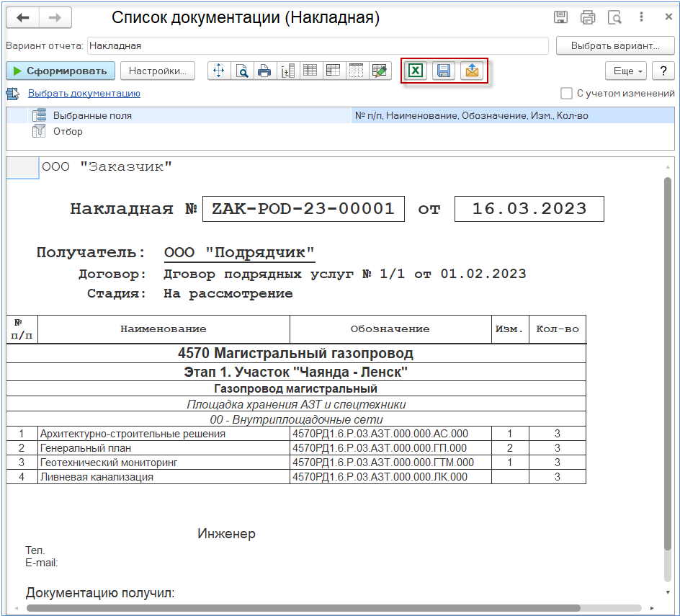Click the Кол-во column header
680x616 pixels.
pos(558,329)
